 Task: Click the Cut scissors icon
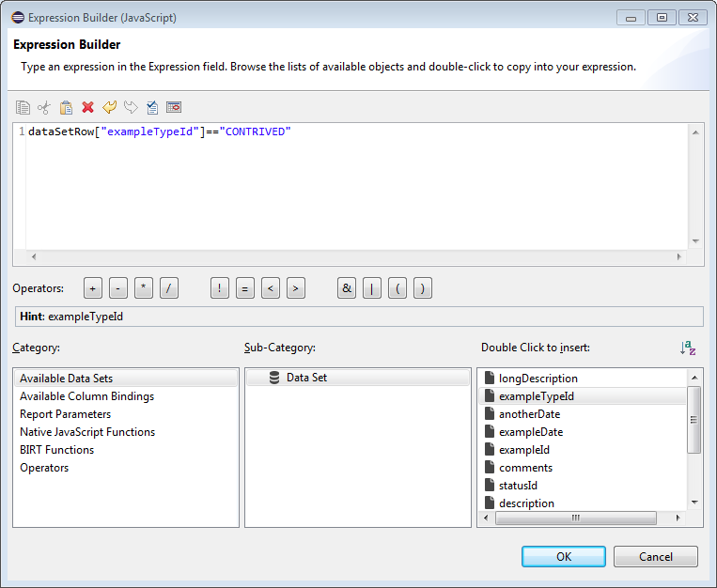(x=44, y=107)
